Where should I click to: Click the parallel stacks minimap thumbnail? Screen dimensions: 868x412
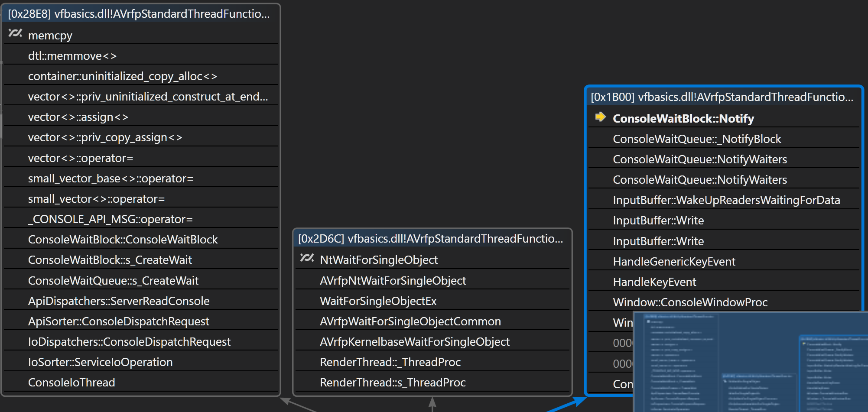pyautogui.click(x=751, y=361)
